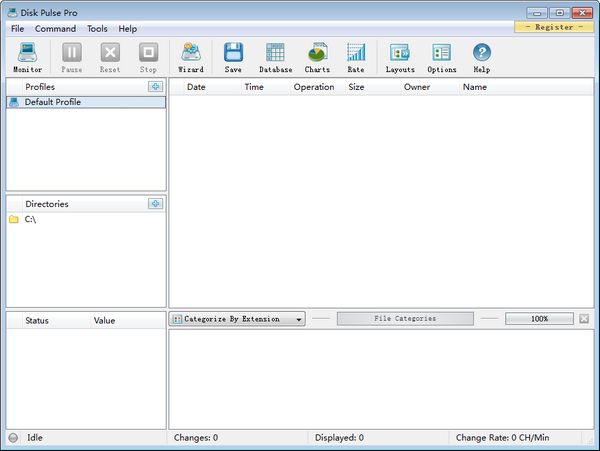Open the File menu
600x451 pixels.
[18, 29]
